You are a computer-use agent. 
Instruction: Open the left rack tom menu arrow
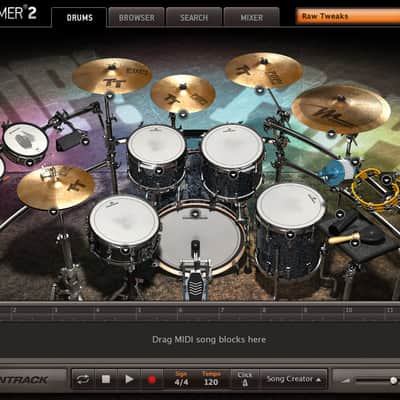coord(159,171)
